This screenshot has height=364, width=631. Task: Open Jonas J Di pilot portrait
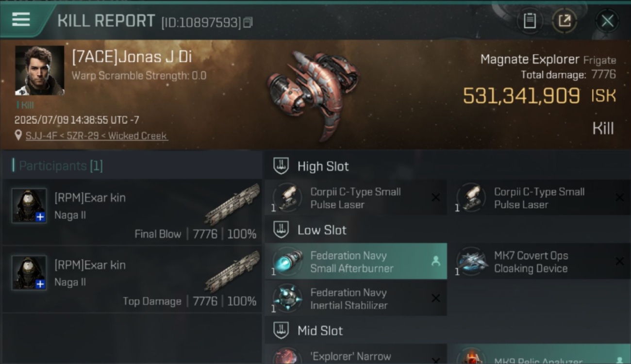[39, 70]
